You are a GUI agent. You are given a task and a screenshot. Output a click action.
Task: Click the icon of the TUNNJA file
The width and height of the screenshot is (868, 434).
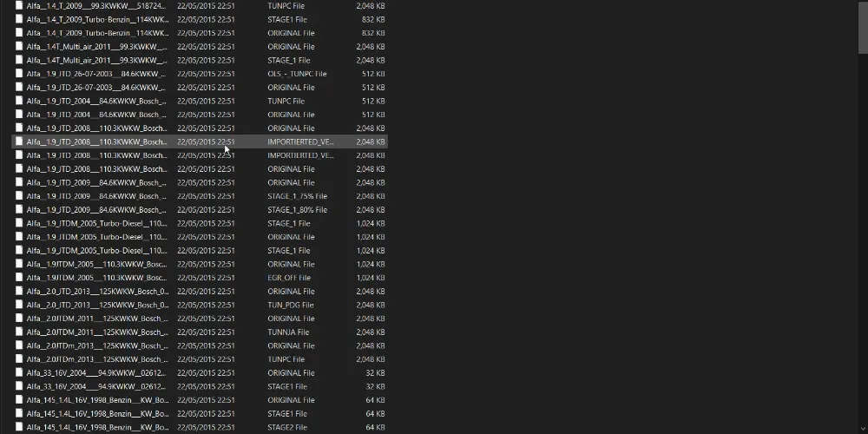(x=19, y=332)
